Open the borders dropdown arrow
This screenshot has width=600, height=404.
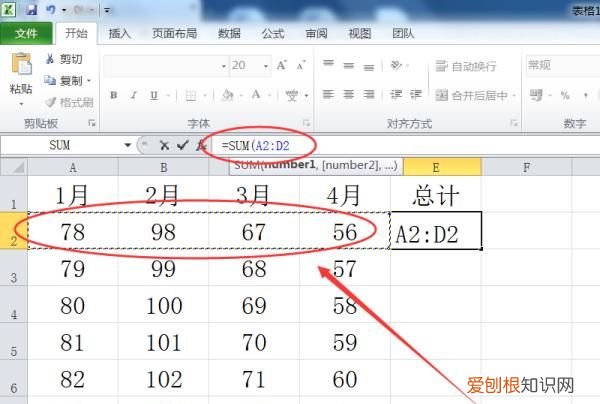pyautogui.click(x=205, y=95)
